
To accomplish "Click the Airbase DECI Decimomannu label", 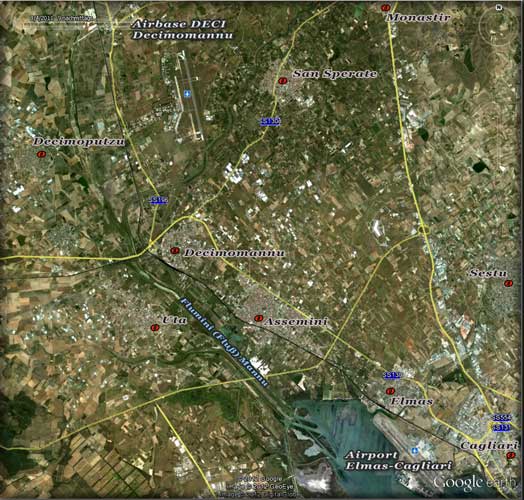I will (x=182, y=29).
